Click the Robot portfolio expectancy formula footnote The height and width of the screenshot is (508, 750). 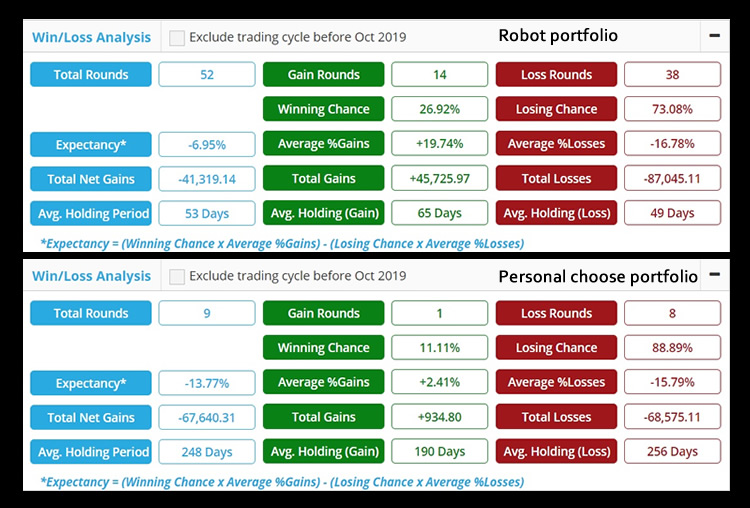click(x=282, y=243)
